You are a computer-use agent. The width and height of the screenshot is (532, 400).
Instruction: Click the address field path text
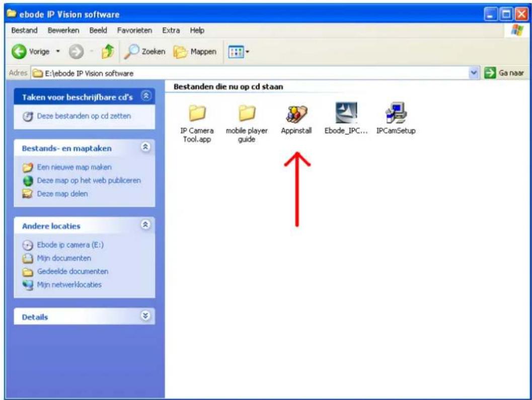point(89,73)
